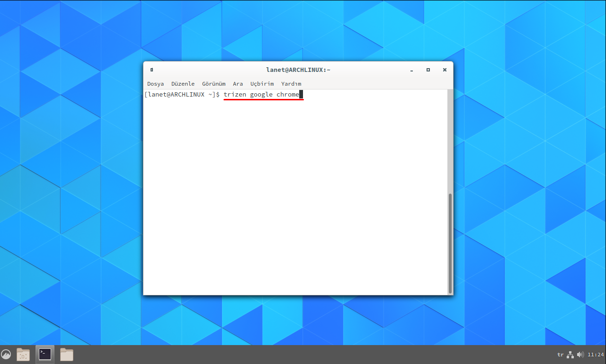
Task: Open the Düzenle menu
Action: [x=183, y=84]
